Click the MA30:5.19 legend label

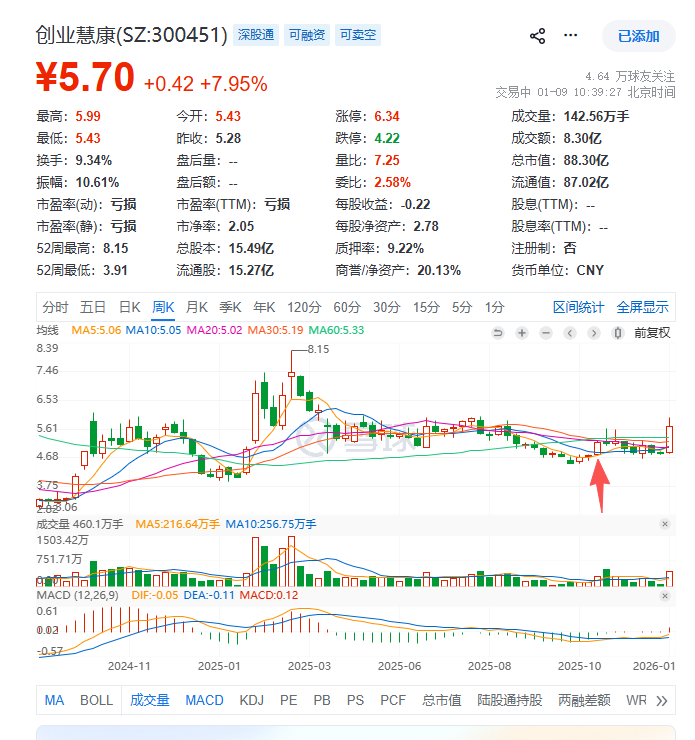276,330
